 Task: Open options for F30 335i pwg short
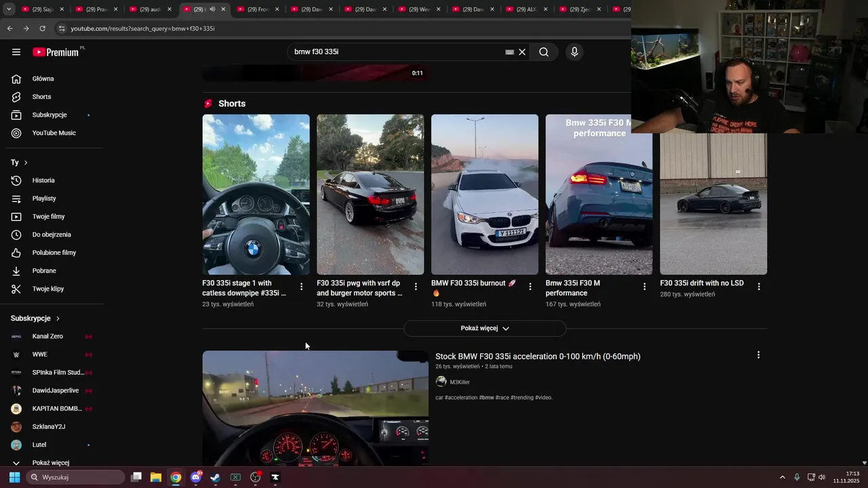coord(416,287)
